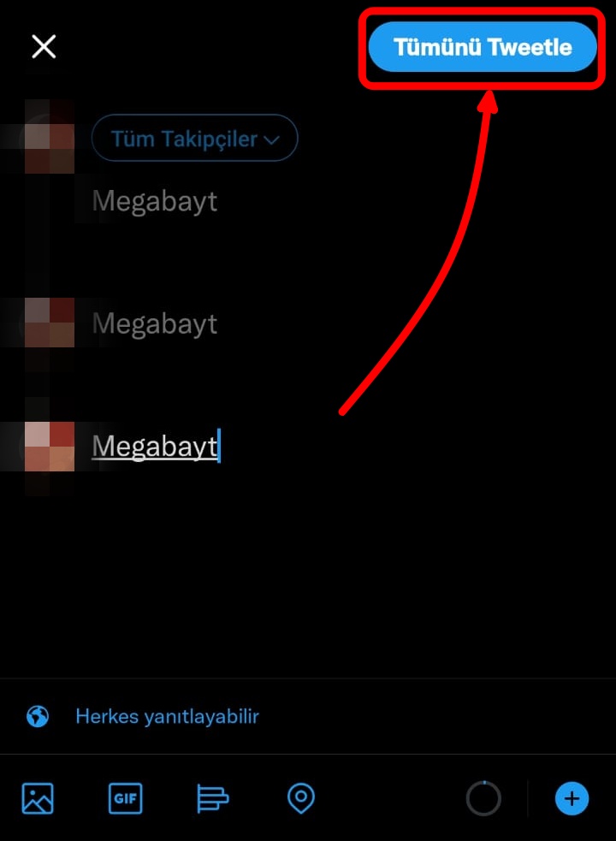Expand the chevron next to Tüm Takipçiler
Viewport: 616px width, 841px height.
pyautogui.click(x=272, y=140)
